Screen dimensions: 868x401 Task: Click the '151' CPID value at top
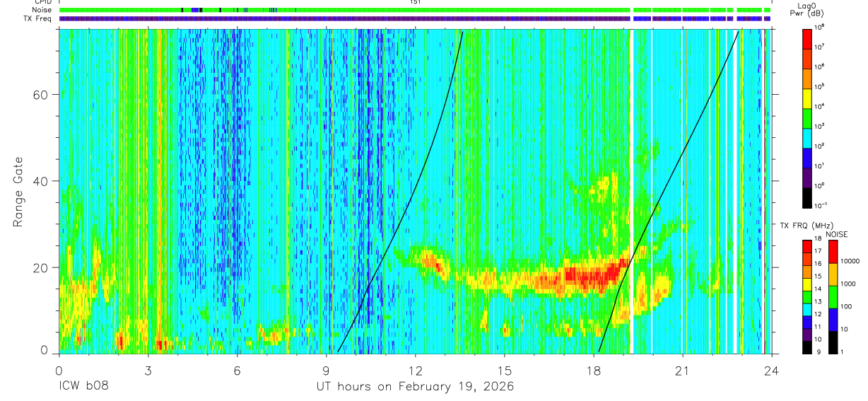coord(415,2)
